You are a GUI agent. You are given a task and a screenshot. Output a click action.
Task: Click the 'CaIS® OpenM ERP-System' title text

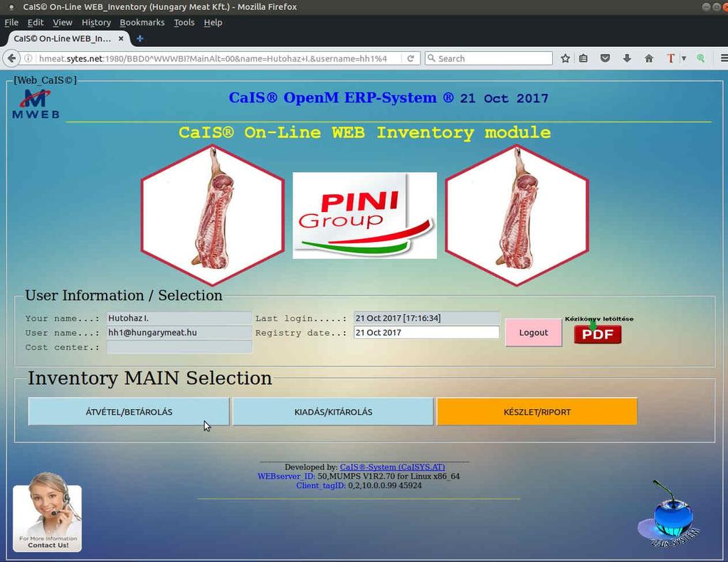pos(342,97)
